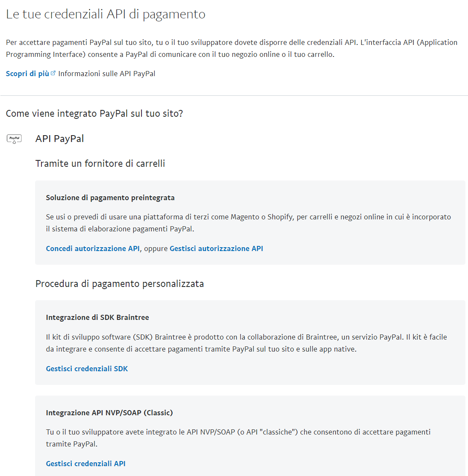This screenshot has width=468, height=476.
Task: Click the Soluzione di pagamento preintegrata title
Action: pyautogui.click(x=110, y=198)
